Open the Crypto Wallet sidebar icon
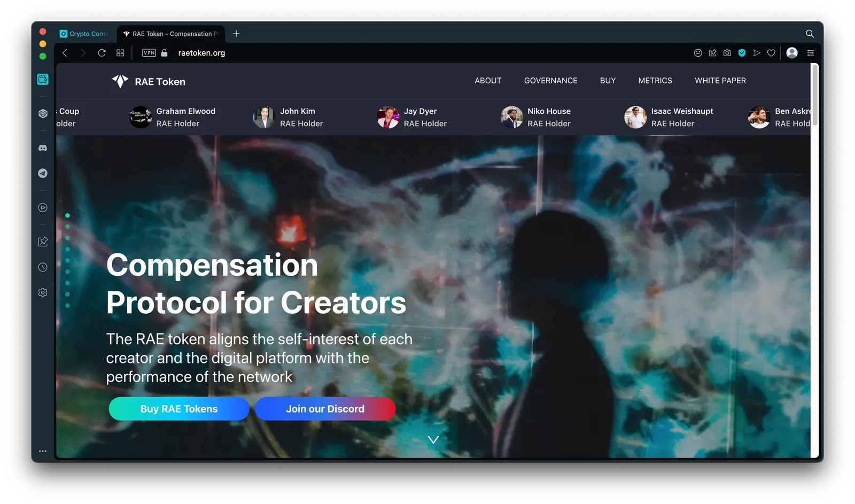This screenshot has width=855, height=504. tap(43, 79)
